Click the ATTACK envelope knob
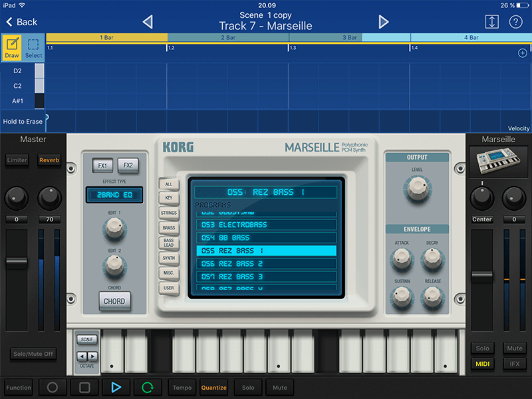The image size is (532, 399). (x=402, y=259)
